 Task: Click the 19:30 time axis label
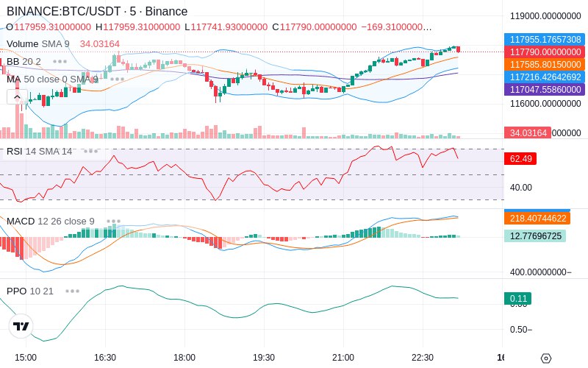pyautogui.click(x=264, y=358)
